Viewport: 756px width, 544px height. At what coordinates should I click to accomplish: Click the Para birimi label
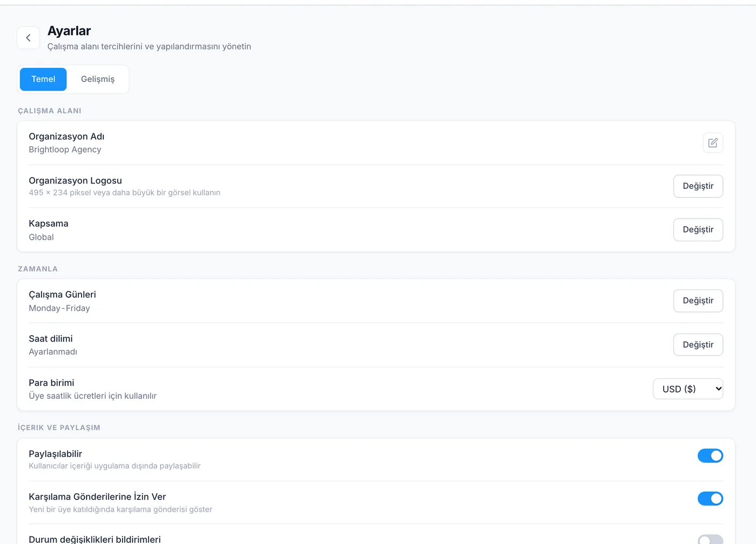(x=51, y=383)
